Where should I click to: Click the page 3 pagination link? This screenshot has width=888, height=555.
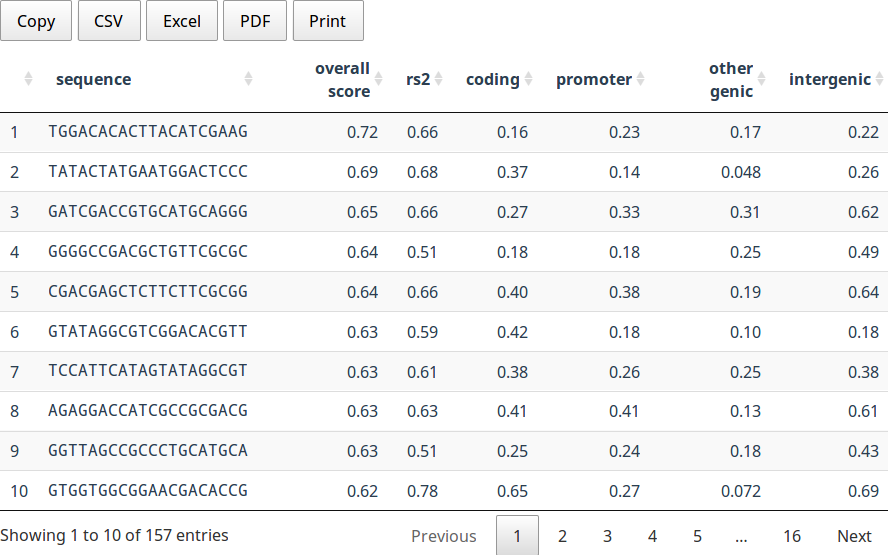[607, 536]
